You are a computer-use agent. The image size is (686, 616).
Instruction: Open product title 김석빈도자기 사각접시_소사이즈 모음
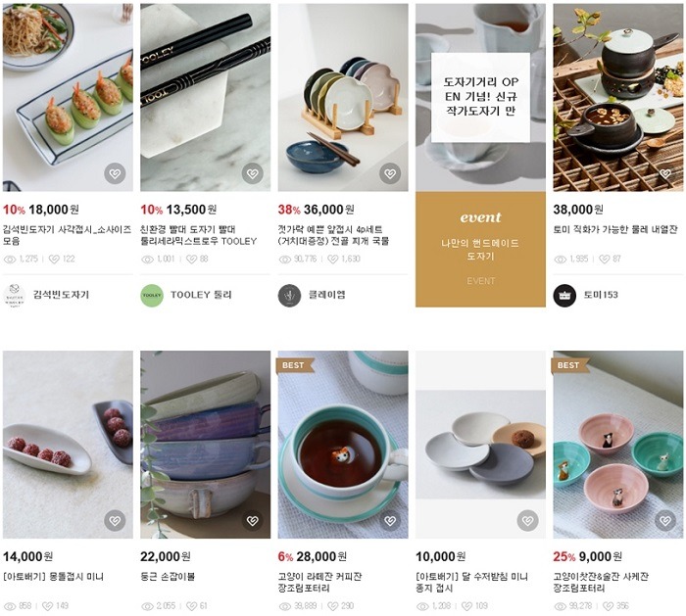(67, 234)
